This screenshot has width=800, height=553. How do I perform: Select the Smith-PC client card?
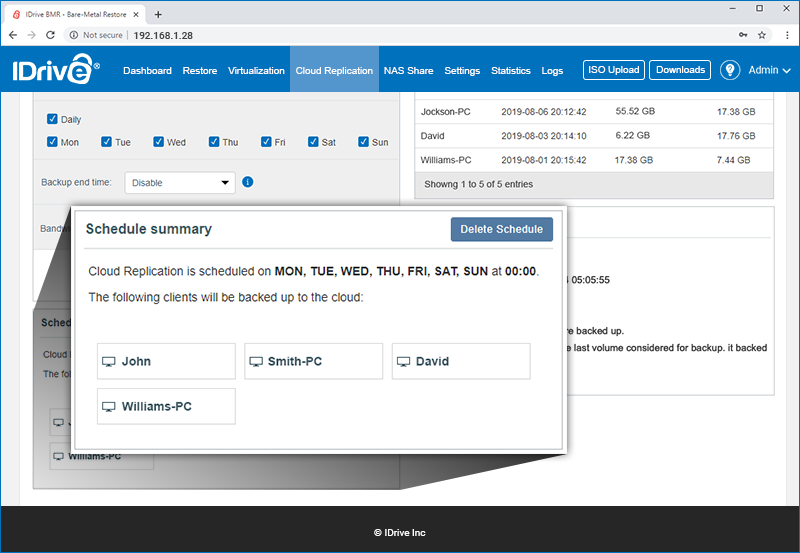click(313, 361)
